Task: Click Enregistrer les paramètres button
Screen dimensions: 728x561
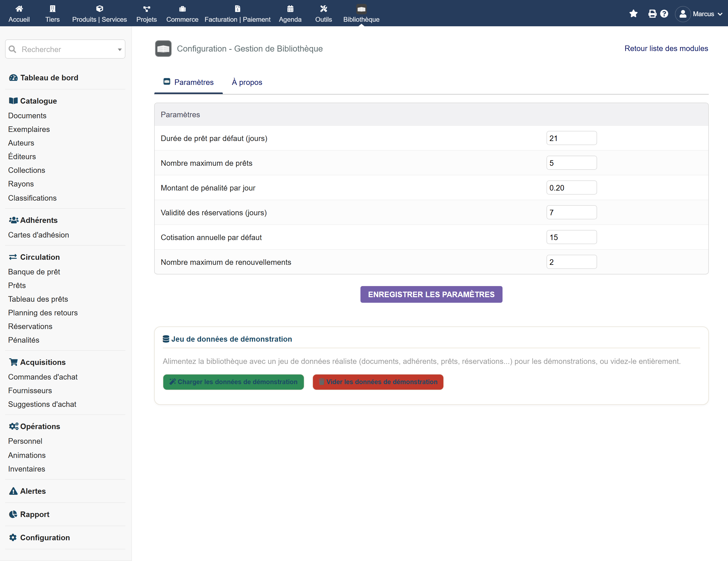Action: point(431,294)
